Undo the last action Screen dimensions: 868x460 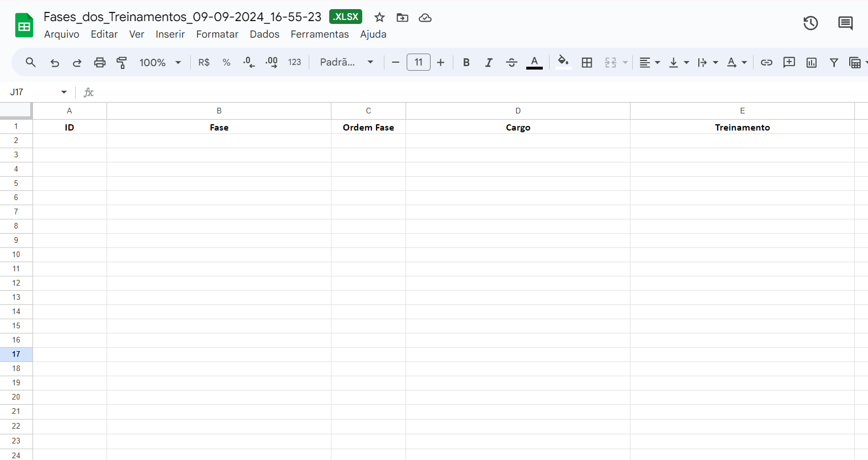tap(55, 62)
